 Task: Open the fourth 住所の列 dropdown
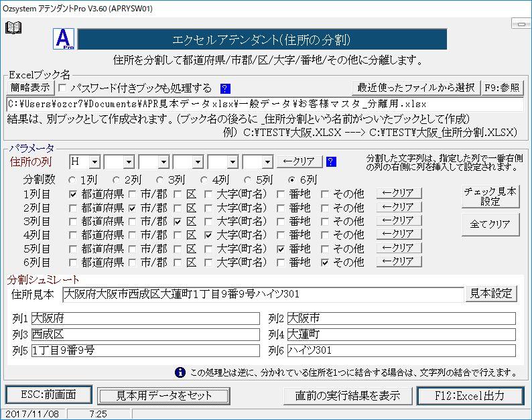click(198, 162)
